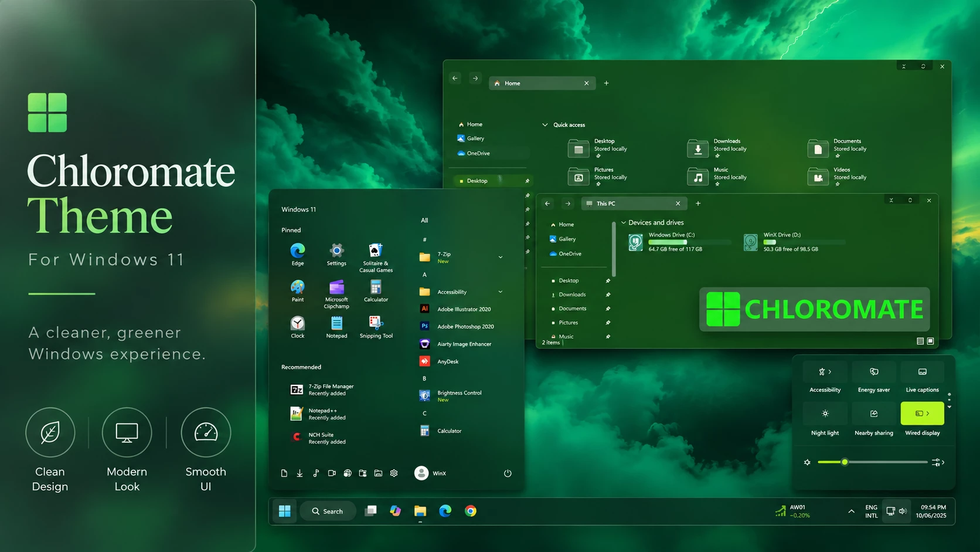Open the Downloads shortcut in Start footer
This screenshot has height=552, width=980.
(300, 473)
